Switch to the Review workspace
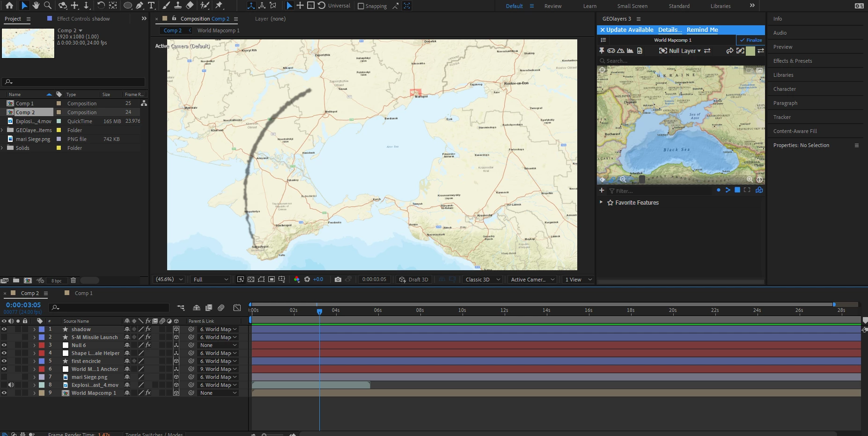The width and height of the screenshot is (868, 436). tap(552, 6)
